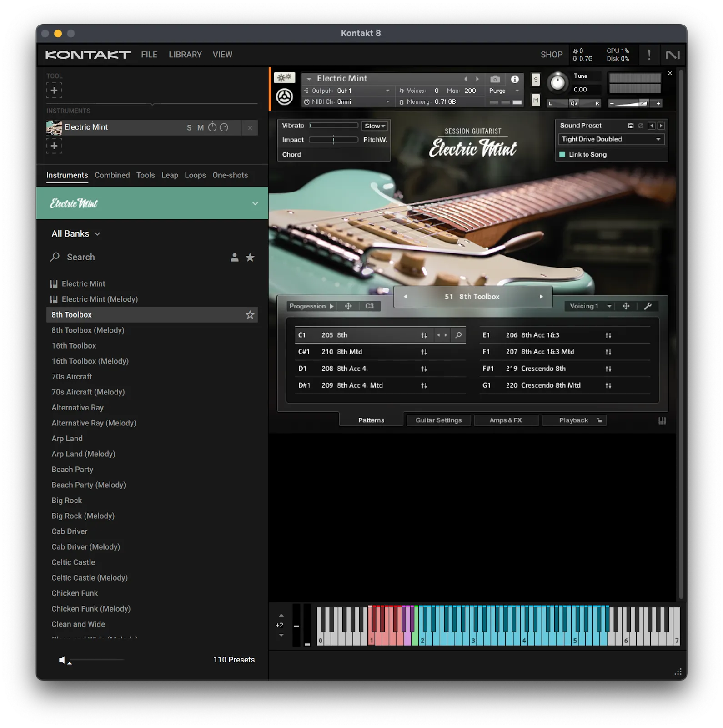Viewport: 723px width, 728px height.
Task: Click the move cross icon next to Voicing 1
Action: click(626, 306)
